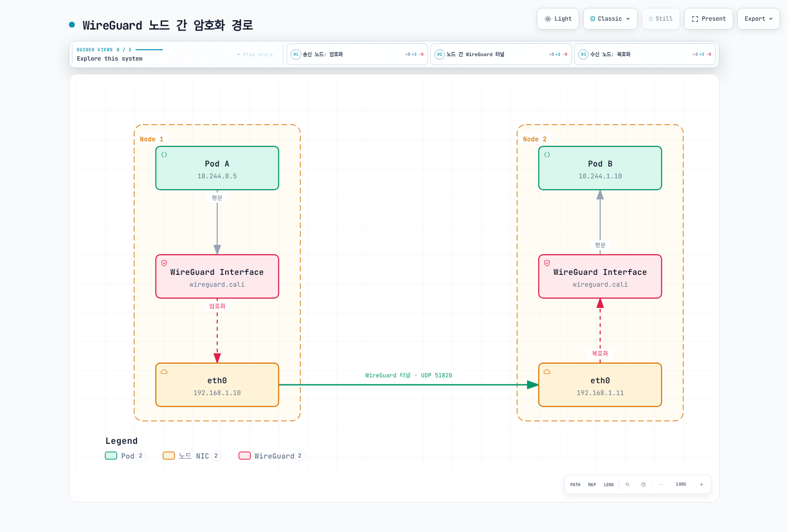
Task: Click the code icon on Pod A
Action: pyautogui.click(x=164, y=155)
